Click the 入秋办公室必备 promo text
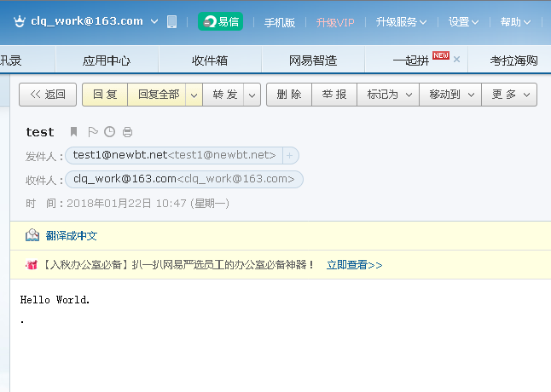Image resolution: width=551 pixels, height=392 pixels. pyautogui.click(x=179, y=265)
